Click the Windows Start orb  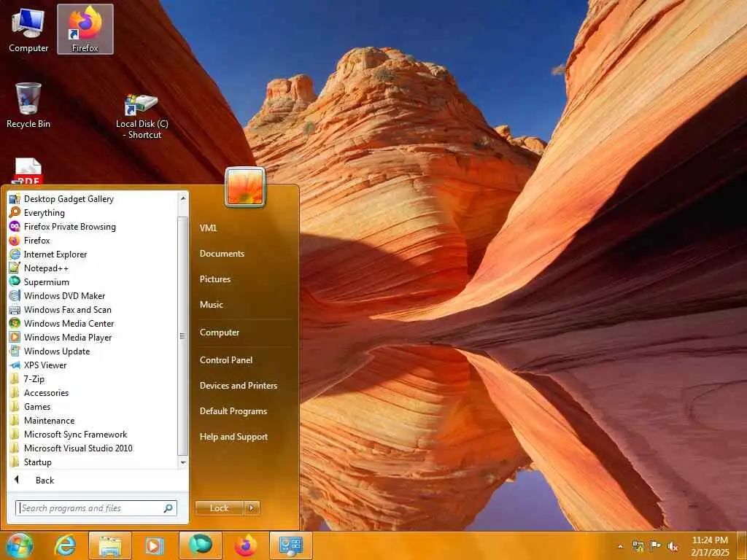[20, 545]
